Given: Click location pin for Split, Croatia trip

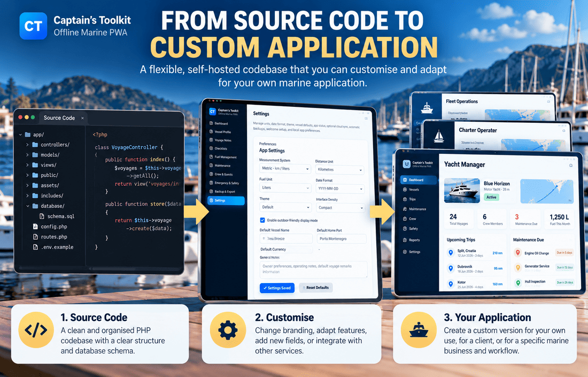Looking at the screenshot, I should [451, 253].
